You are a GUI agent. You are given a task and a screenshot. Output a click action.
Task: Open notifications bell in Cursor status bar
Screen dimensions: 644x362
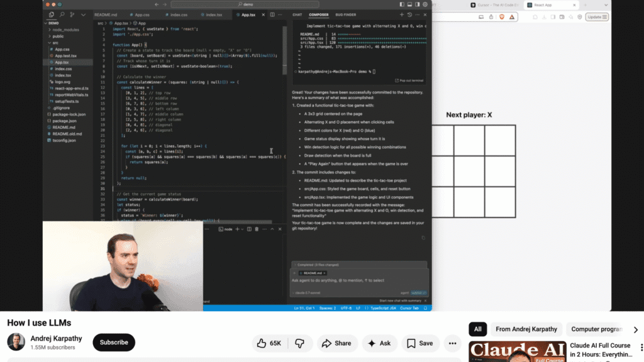[x=426, y=308]
